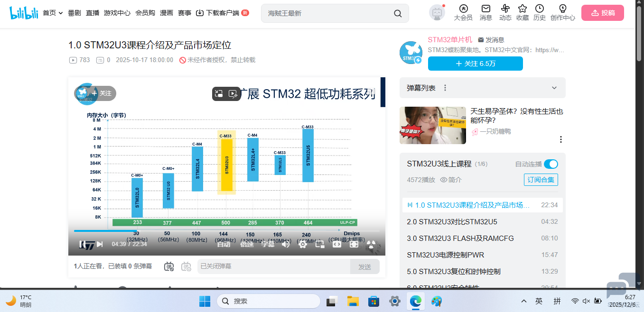Toggle the 自动连播 autoplay switch
The width and height of the screenshot is (644, 312).
click(x=551, y=164)
